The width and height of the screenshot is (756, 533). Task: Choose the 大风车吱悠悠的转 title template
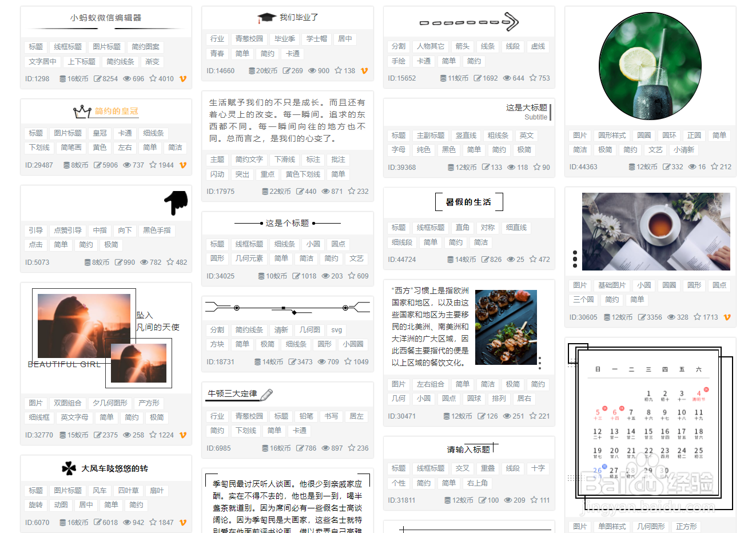(105, 468)
